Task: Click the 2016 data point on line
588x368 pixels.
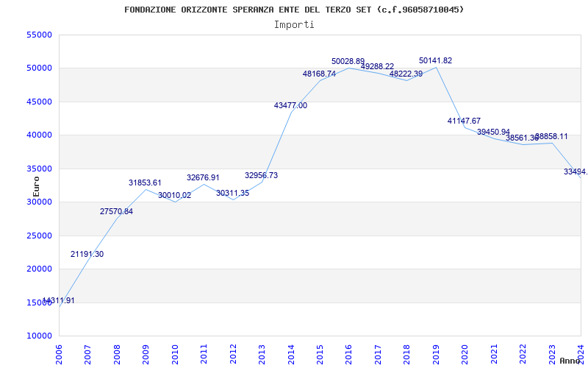Action: (x=349, y=68)
